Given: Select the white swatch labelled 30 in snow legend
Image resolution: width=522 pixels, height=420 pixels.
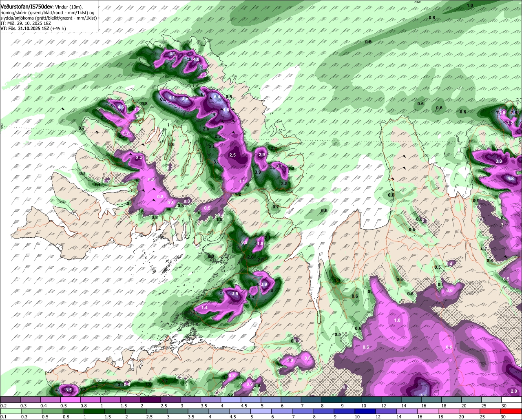Looking at the screenshot, I should [512, 400].
